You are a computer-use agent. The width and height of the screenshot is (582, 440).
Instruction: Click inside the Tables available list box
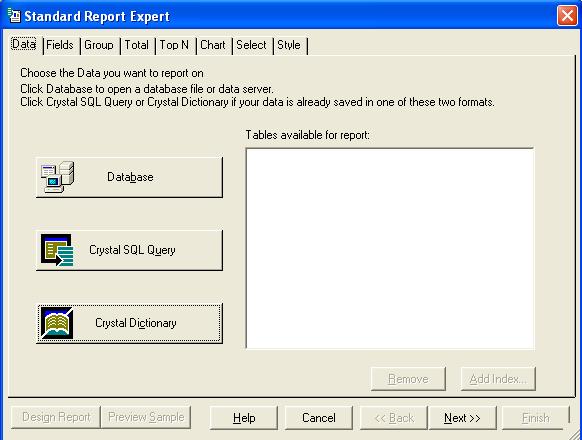[x=390, y=248]
